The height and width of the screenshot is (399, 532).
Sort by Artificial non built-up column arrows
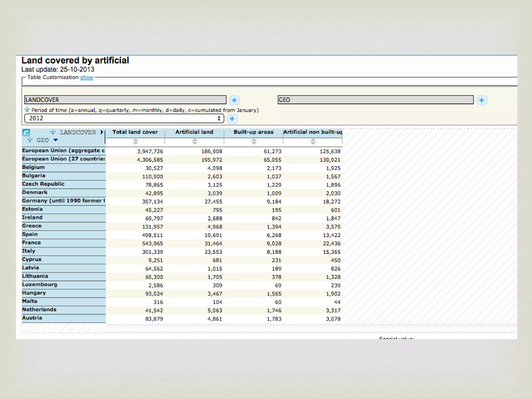click(x=313, y=142)
